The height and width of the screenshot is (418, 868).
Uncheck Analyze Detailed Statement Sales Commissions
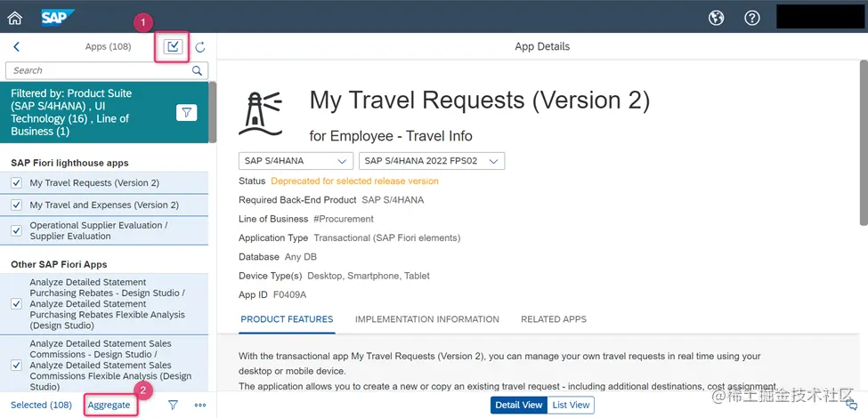tap(17, 365)
